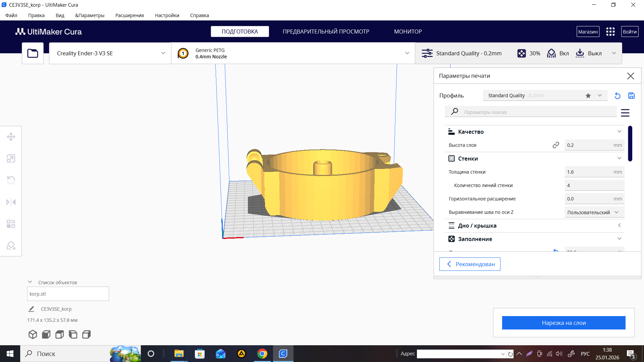
Task: Click the Нарезка на слои button
Action: click(x=563, y=323)
